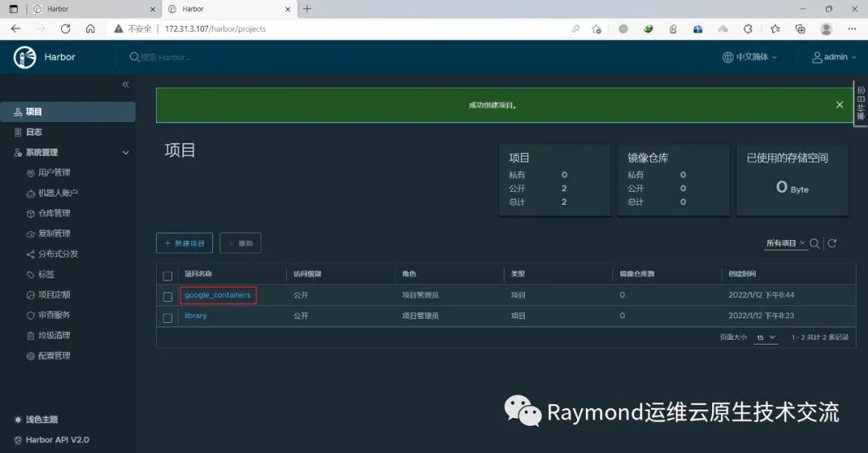Click the browser home icon
The height and width of the screenshot is (453, 868).
coord(90,29)
